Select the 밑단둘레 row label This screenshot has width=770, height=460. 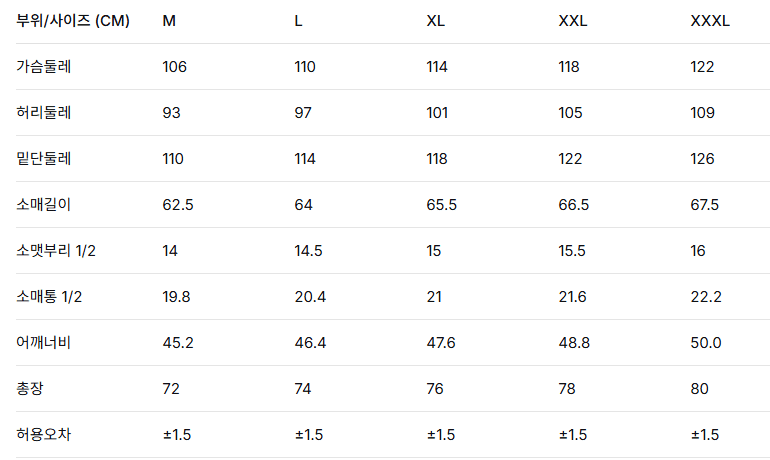44,159
